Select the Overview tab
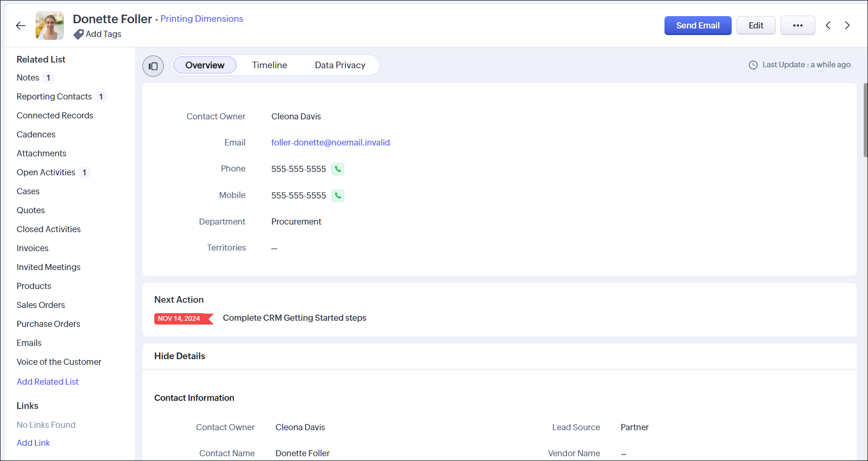This screenshot has width=868, height=461. [x=204, y=65]
